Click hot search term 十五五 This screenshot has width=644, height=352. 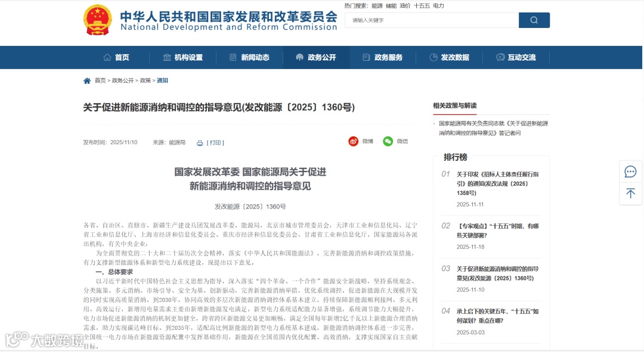coord(422,6)
